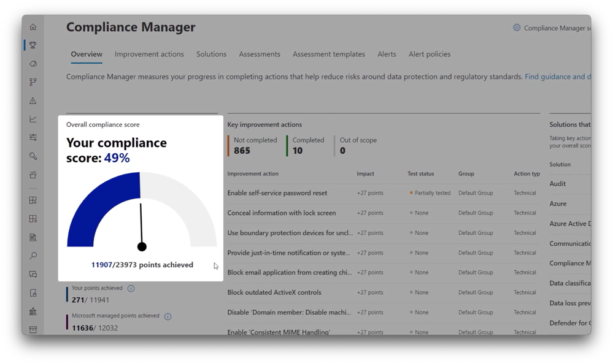Open Conceal information with lock screen action

(282, 213)
